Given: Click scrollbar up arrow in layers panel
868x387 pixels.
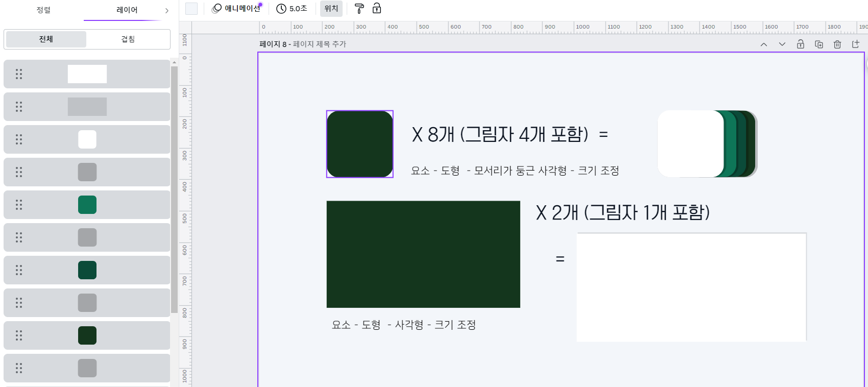Looking at the screenshot, I should [174, 62].
